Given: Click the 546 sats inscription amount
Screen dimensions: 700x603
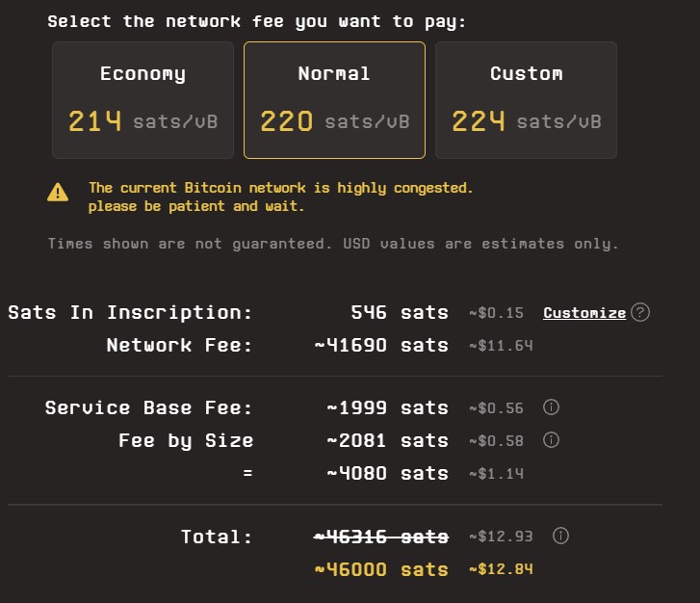Looking at the screenshot, I should pos(400,312).
